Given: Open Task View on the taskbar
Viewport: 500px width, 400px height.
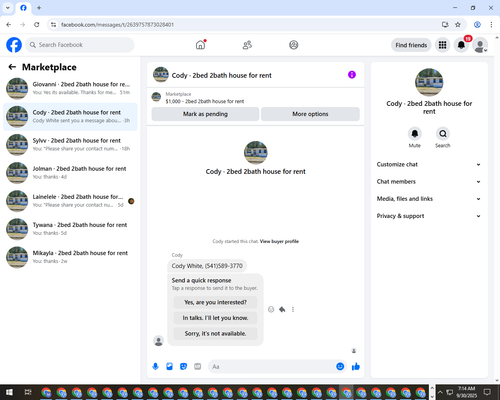Looking at the screenshot, I should pyautogui.click(x=28, y=392).
